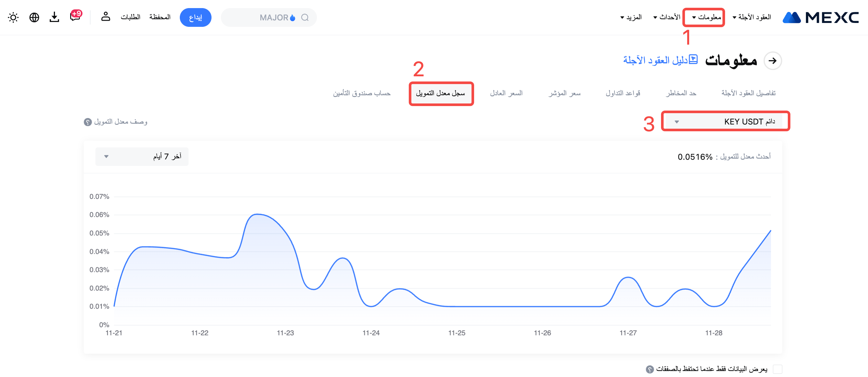
Task: Click the back arrow circle button
Action: tap(772, 61)
